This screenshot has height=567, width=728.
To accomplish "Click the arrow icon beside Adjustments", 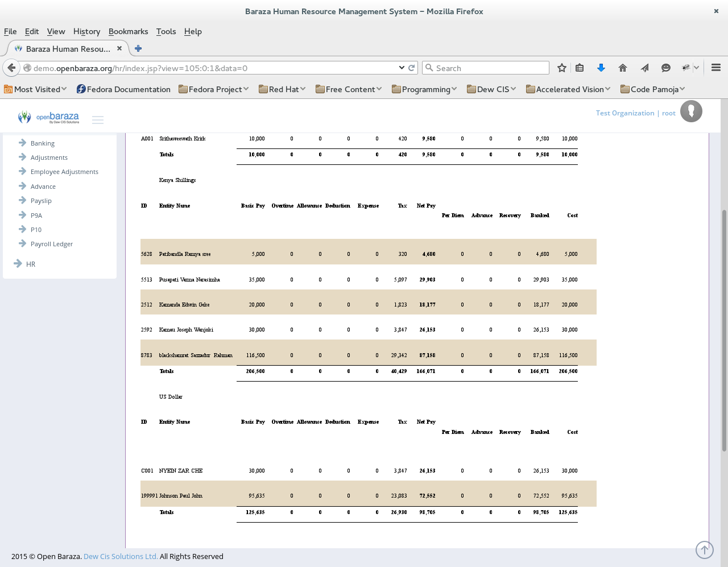I will pos(23,157).
